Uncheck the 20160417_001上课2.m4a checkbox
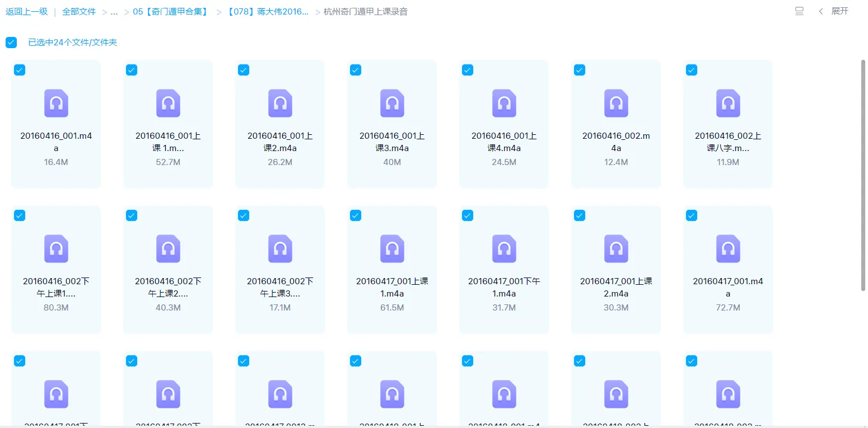 pyautogui.click(x=580, y=215)
